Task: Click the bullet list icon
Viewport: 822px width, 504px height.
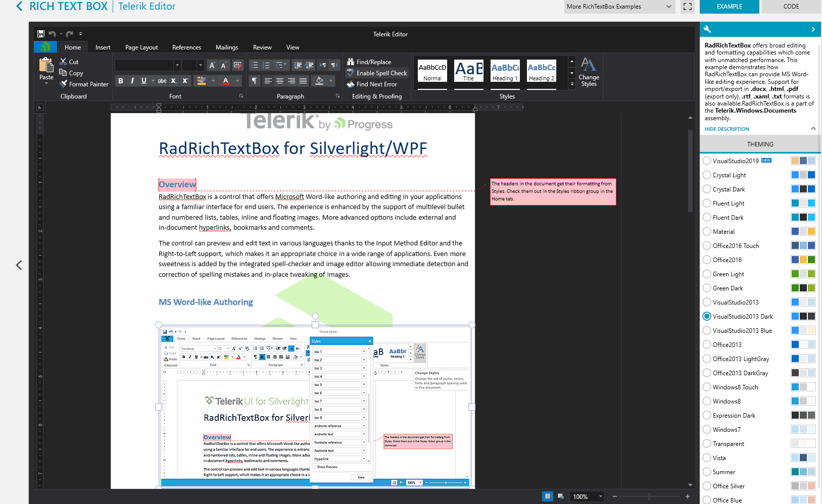Action: tap(255, 65)
